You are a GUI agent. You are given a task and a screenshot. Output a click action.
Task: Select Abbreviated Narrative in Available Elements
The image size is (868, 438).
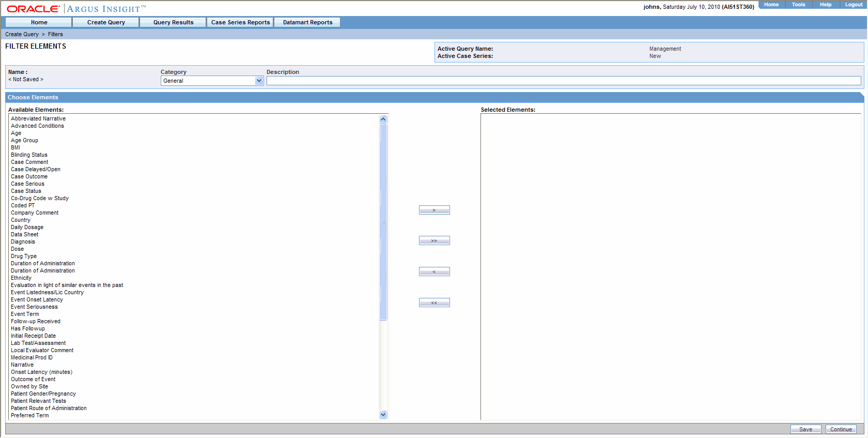[x=38, y=118]
